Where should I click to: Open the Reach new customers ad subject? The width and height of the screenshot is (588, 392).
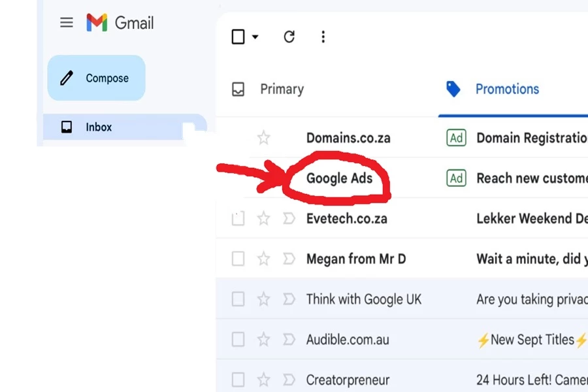[532, 178]
